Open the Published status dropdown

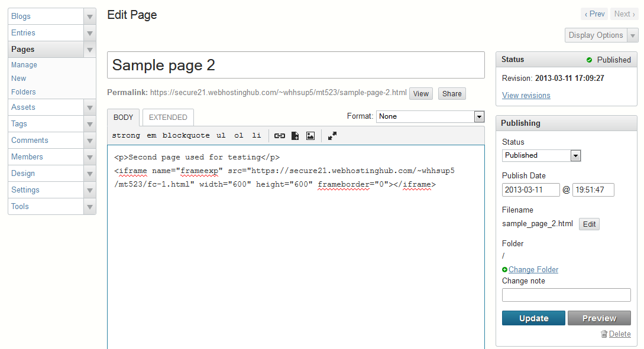pyautogui.click(x=541, y=155)
